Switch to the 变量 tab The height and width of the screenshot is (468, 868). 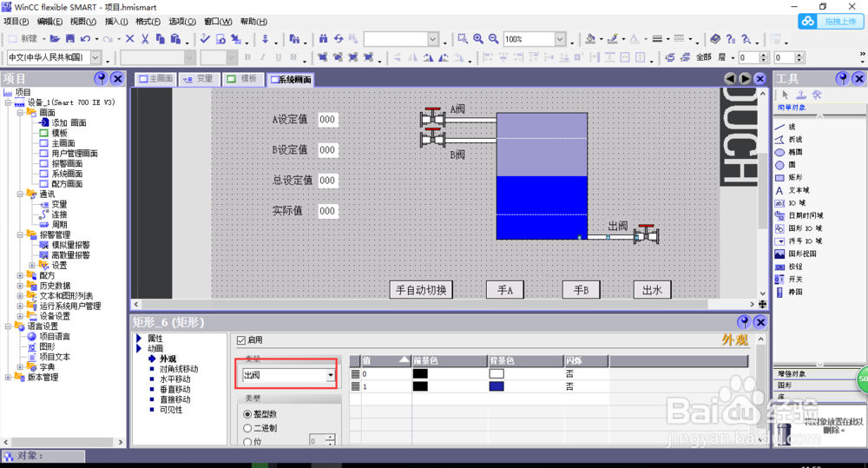pos(199,79)
